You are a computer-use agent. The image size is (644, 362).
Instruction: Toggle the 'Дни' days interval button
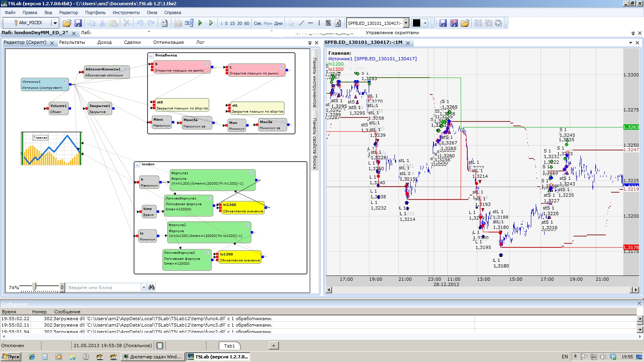[279, 23]
